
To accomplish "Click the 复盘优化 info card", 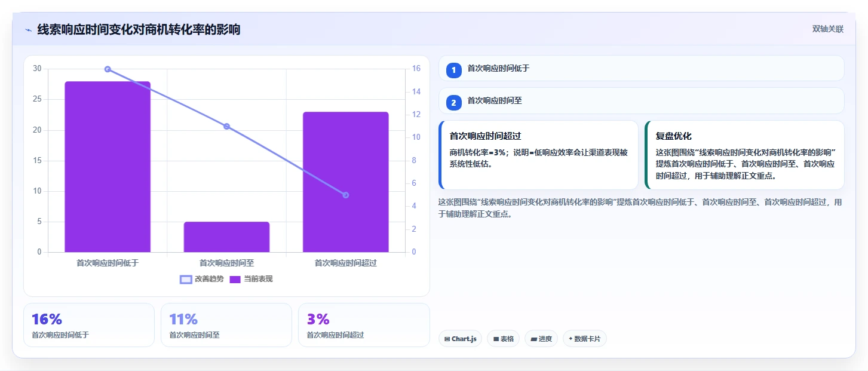I will (744, 155).
